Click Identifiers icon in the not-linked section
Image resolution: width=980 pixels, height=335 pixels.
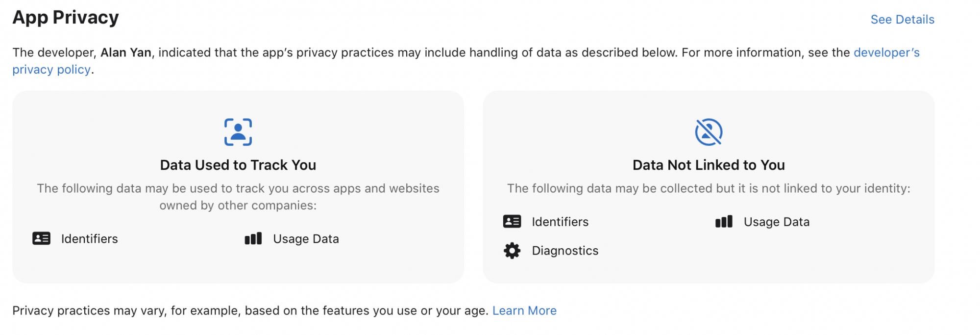(512, 222)
